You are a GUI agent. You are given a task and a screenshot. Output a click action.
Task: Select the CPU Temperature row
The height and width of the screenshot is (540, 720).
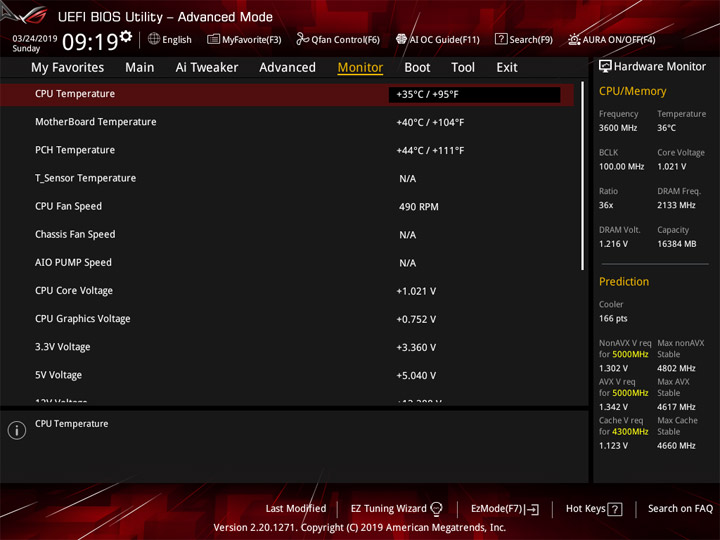tap(287, 94)
